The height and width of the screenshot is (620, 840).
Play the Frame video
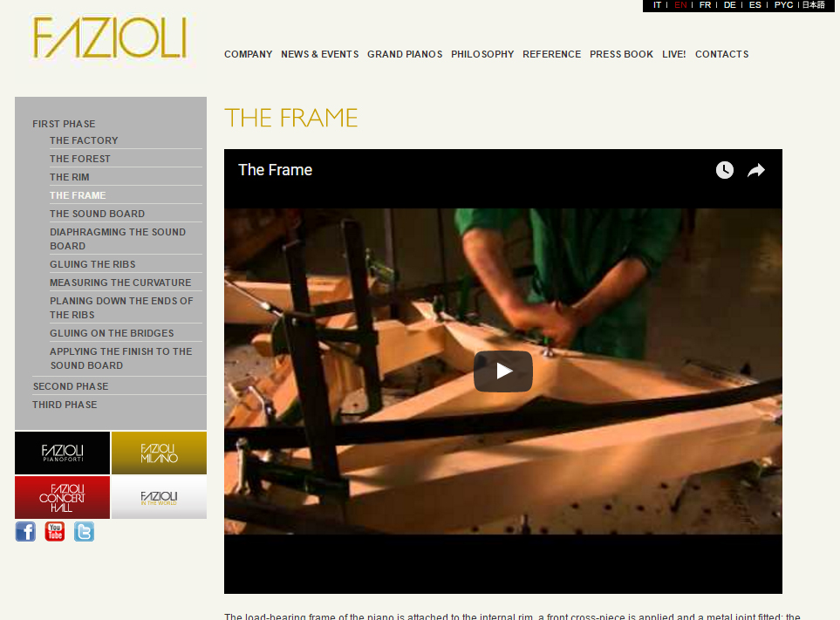(502, 371)
